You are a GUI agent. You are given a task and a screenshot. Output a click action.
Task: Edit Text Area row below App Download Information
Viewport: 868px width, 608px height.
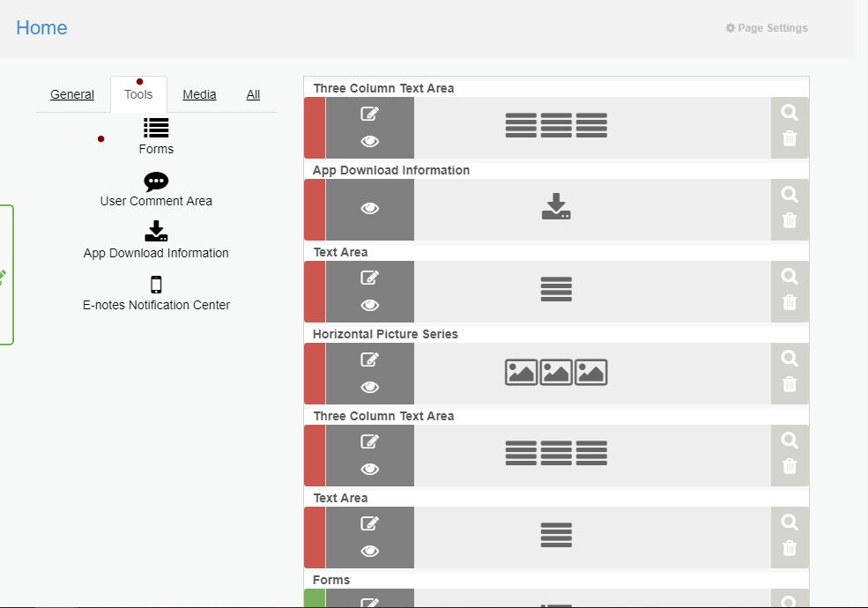pyautogui.click(x=370, y=278)
